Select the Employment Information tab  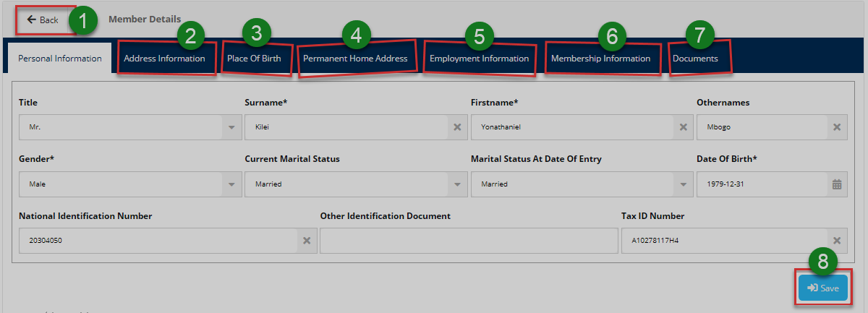pos(479,59)
